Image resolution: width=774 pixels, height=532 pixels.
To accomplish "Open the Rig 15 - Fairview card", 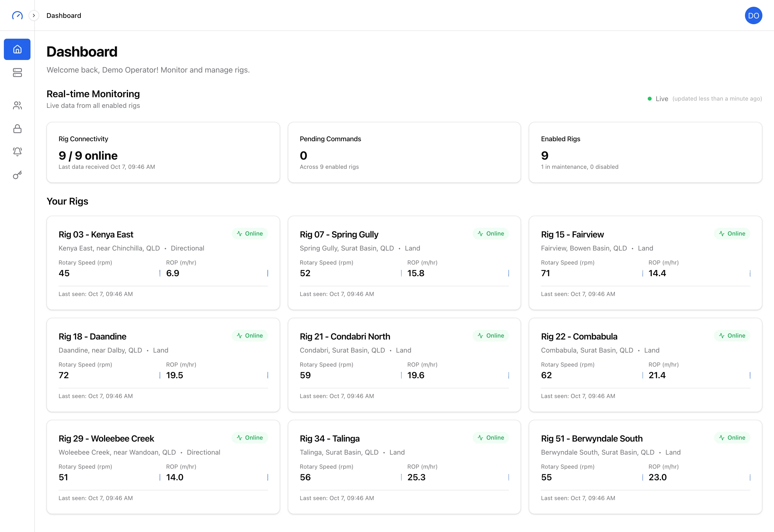I will point(645,263).
